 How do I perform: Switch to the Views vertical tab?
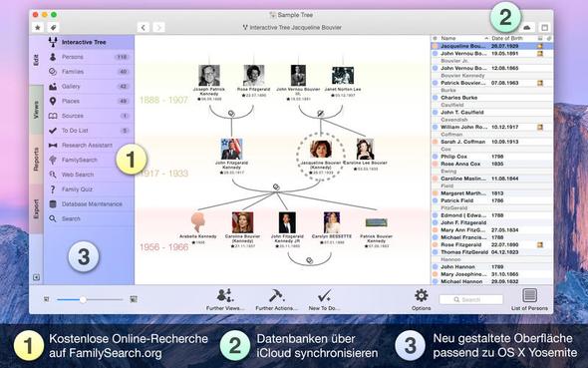click(36, 110)
